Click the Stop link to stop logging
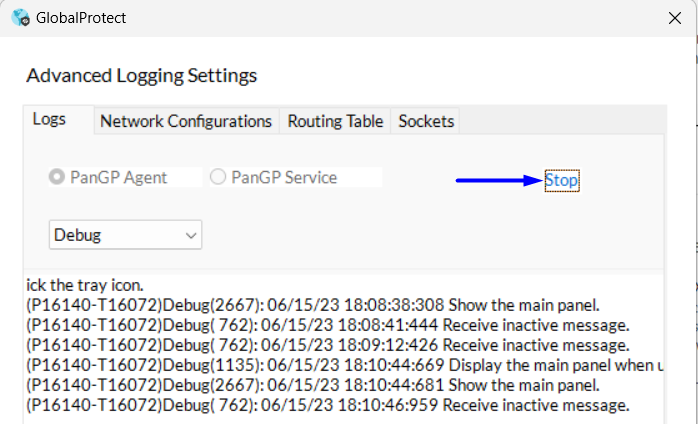This screenshot has width=698, height=424. coord(562,181)
